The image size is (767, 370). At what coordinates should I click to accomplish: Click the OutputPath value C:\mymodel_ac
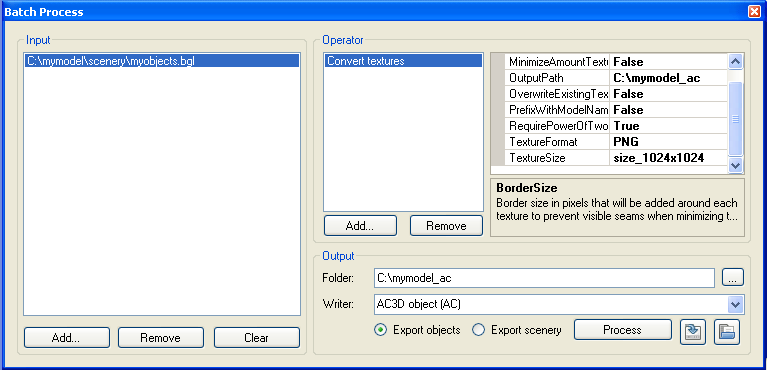click(x=668, y=78)
